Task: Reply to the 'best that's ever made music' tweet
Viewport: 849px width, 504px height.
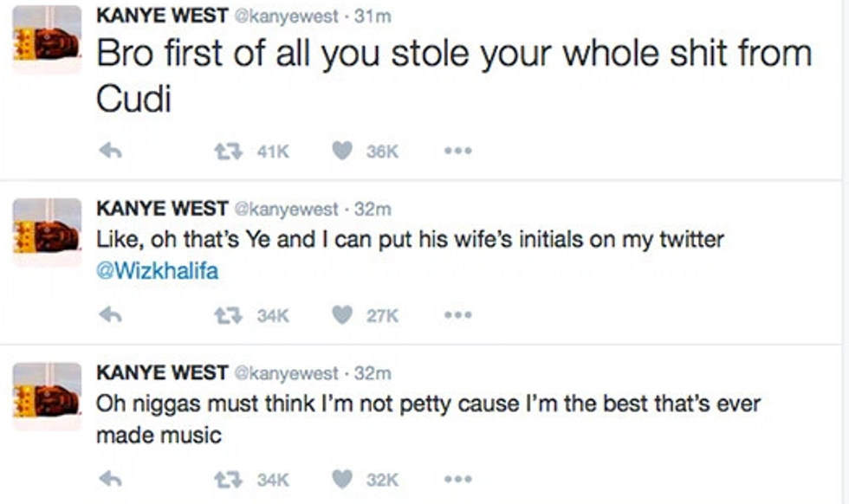Action: 110,479
